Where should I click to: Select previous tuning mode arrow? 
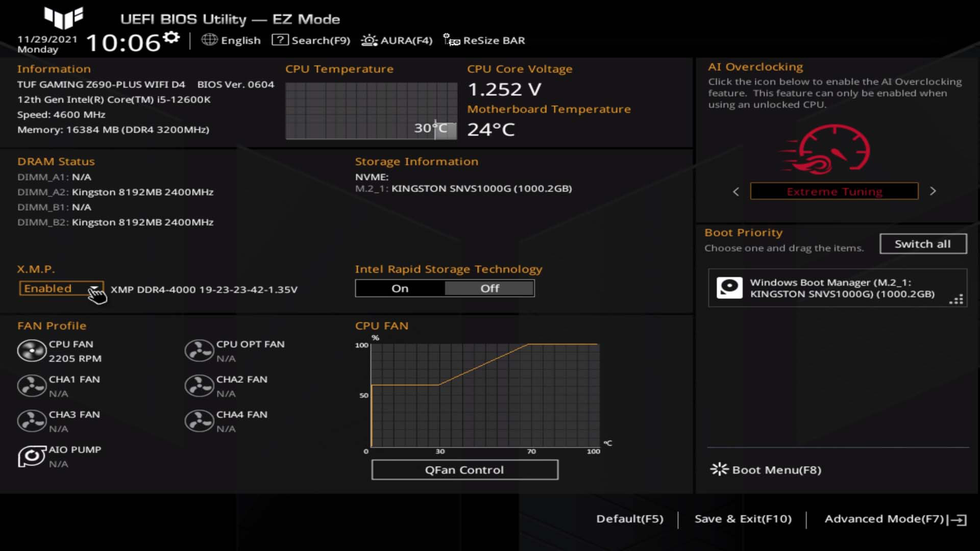[x=736, y=191]
